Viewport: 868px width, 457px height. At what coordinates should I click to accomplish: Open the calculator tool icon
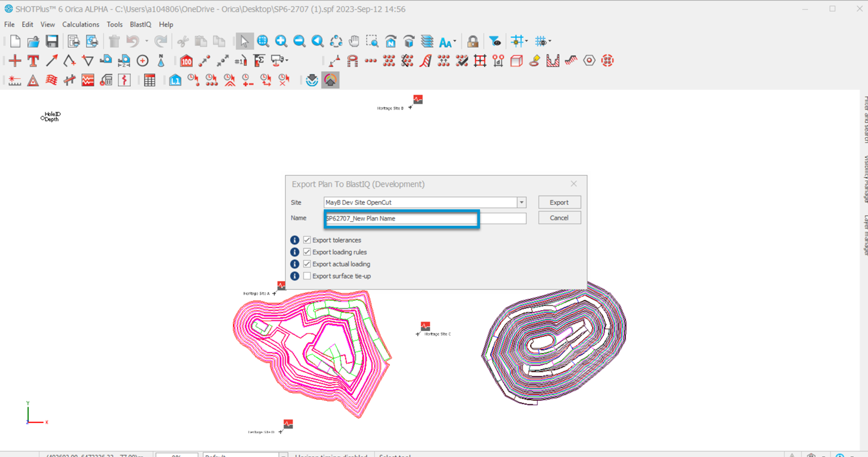coord(106,81)
